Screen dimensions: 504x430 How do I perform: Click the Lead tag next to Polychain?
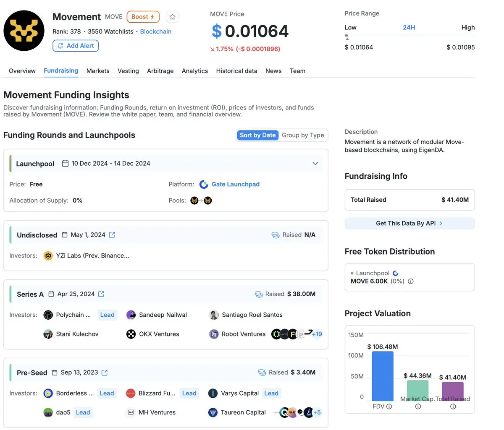(x=107, y=315)
